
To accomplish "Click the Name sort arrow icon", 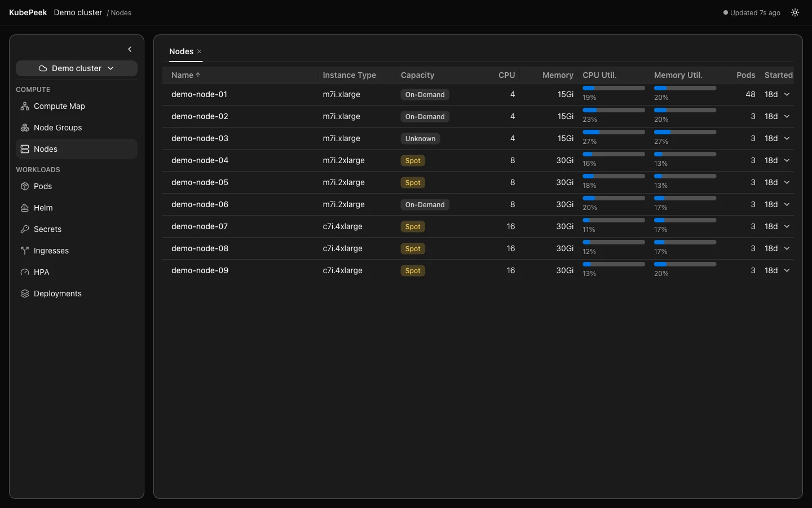I will [198, 75].
